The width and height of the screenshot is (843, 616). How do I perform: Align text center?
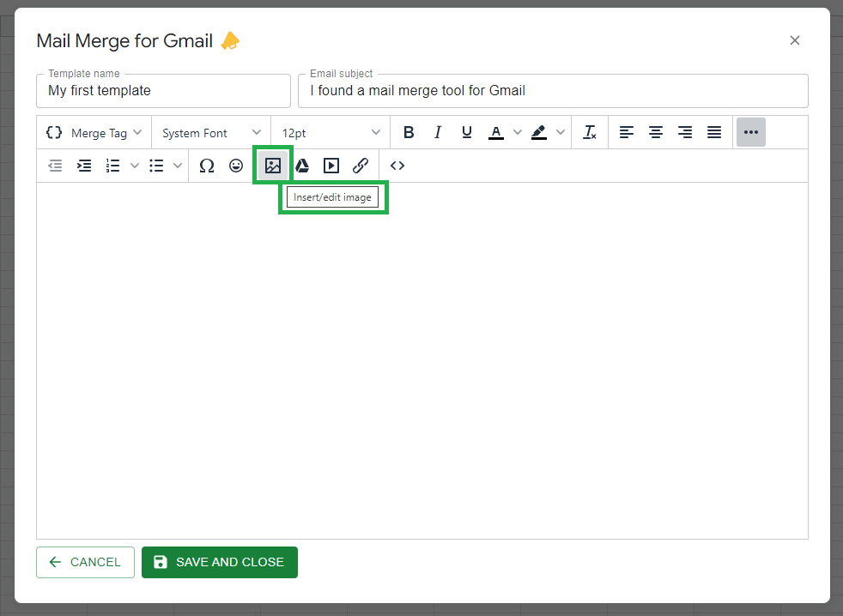[x=655, y=132]
